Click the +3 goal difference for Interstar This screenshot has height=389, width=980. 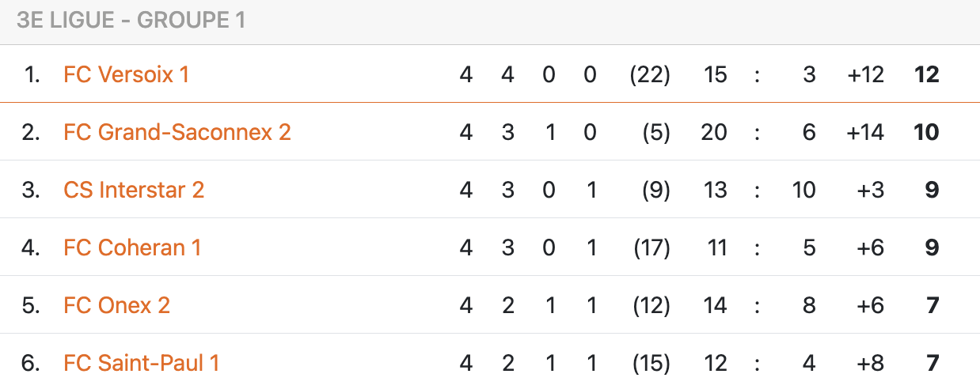[x=869, y=190]
